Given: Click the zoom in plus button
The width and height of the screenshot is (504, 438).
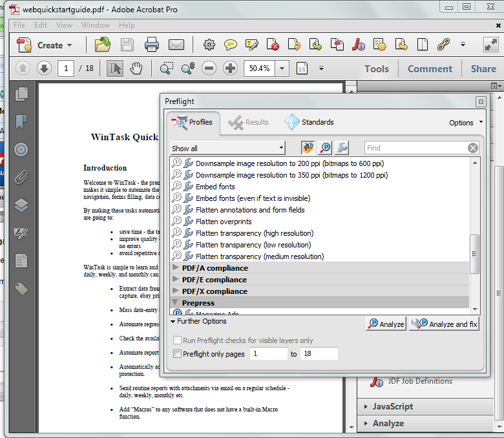Looking at the screenshot, I should click(x=230, y=68).
